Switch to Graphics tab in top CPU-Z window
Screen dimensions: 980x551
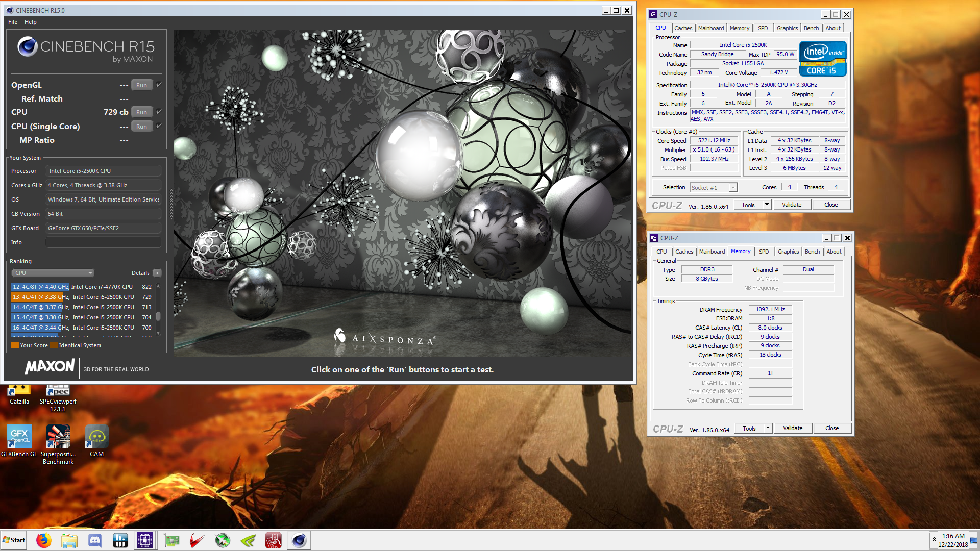[x=787, y=28]
